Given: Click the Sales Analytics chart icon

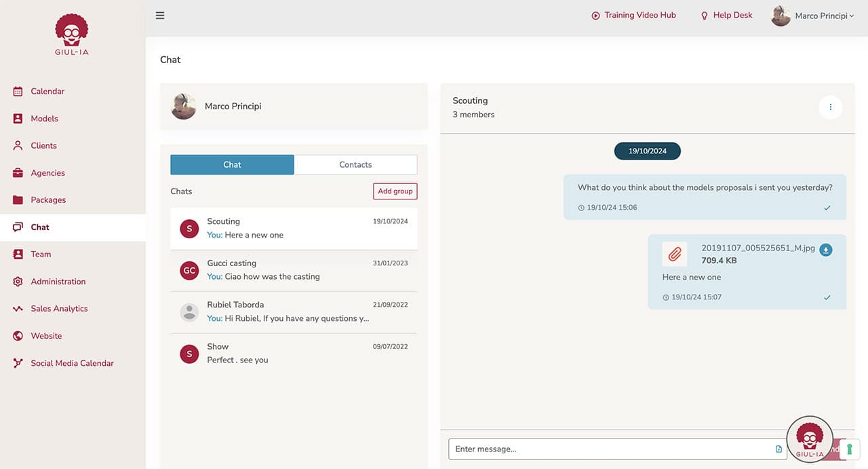Looking at the screenshot, I should (x=18, y=308).
